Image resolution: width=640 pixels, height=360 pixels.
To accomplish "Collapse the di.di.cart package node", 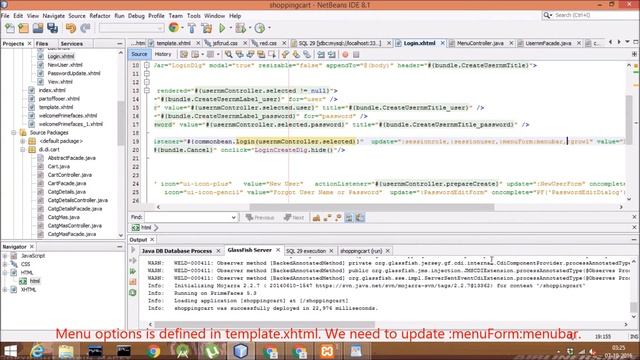I will pyautogui.click(x=23, y=150).
